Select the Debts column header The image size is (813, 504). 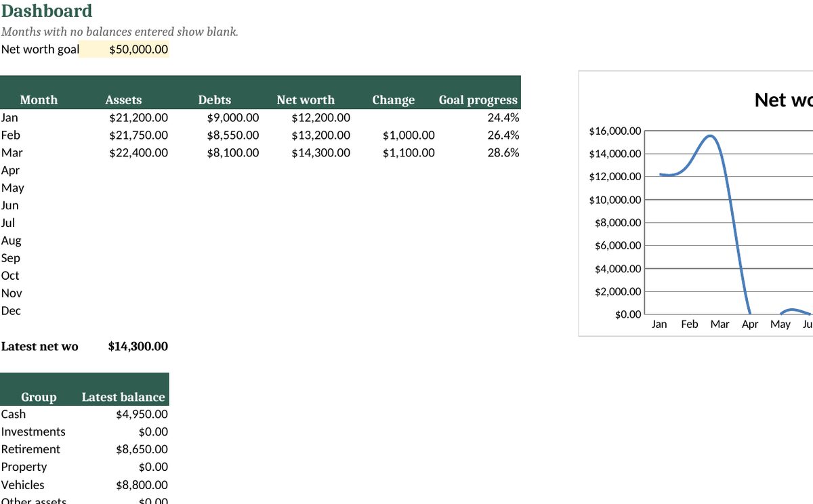tap(214, 100)
